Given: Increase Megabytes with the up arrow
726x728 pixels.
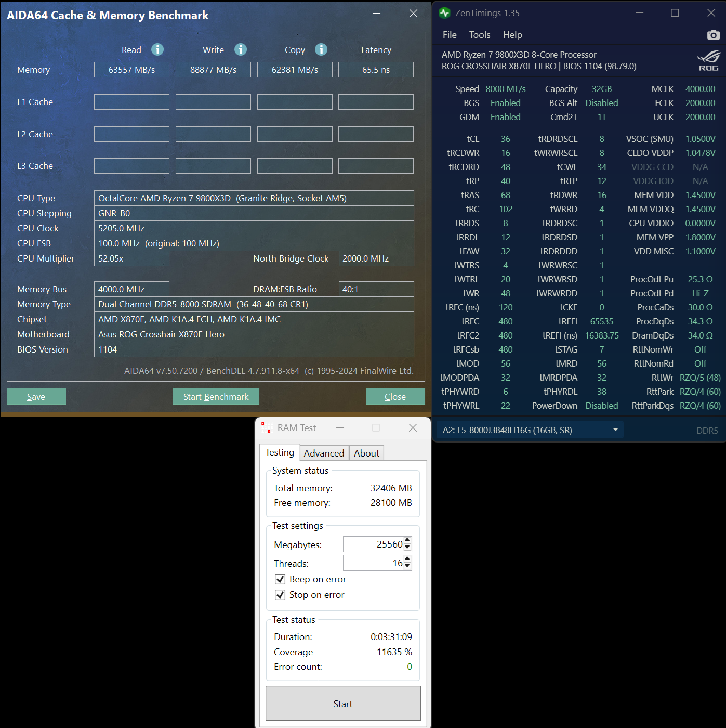Looking at the screenshot, I should [407, 541].
